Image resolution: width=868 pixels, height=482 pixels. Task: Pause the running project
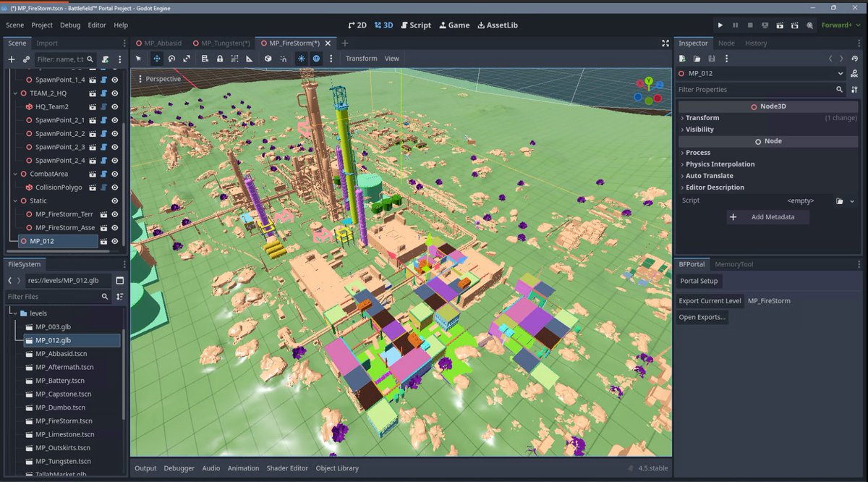pos(736,25)
